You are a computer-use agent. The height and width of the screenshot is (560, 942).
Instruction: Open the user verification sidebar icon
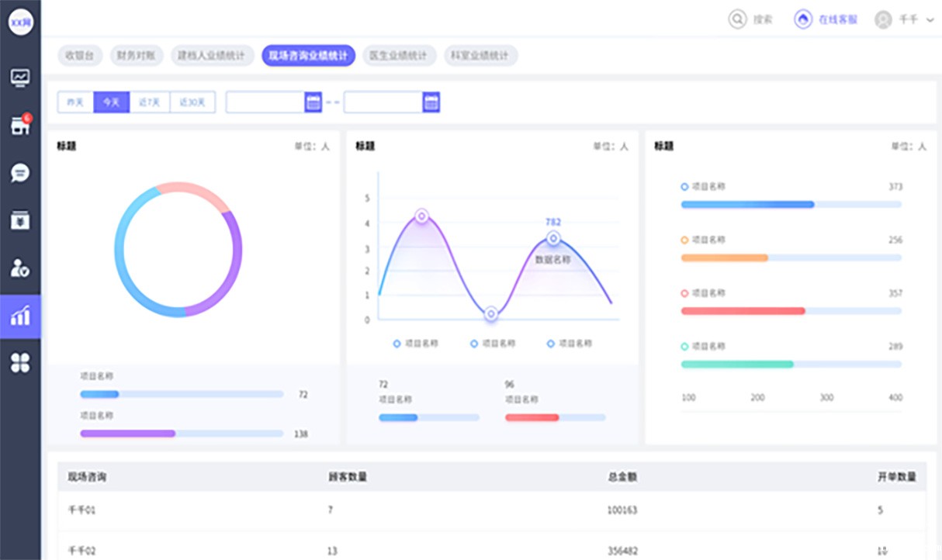[x=20, y=268]
